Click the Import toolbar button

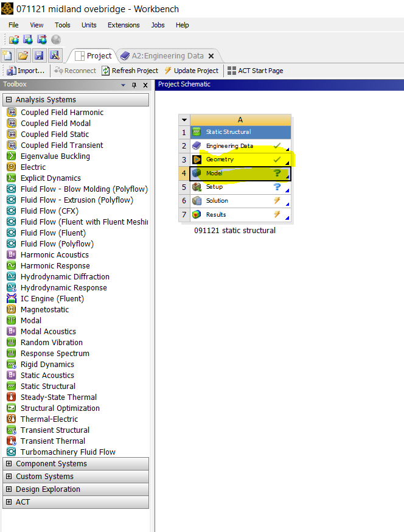pos(26,71)
